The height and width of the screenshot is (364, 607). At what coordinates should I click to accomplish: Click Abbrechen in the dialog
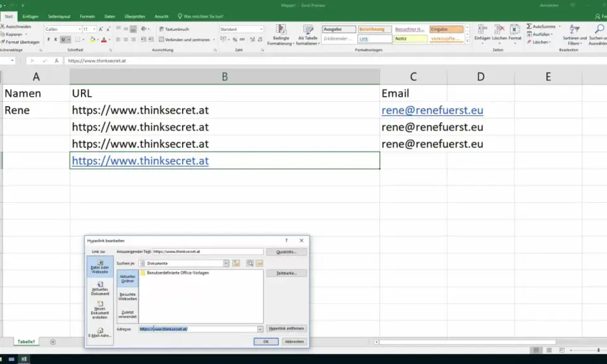294,341
